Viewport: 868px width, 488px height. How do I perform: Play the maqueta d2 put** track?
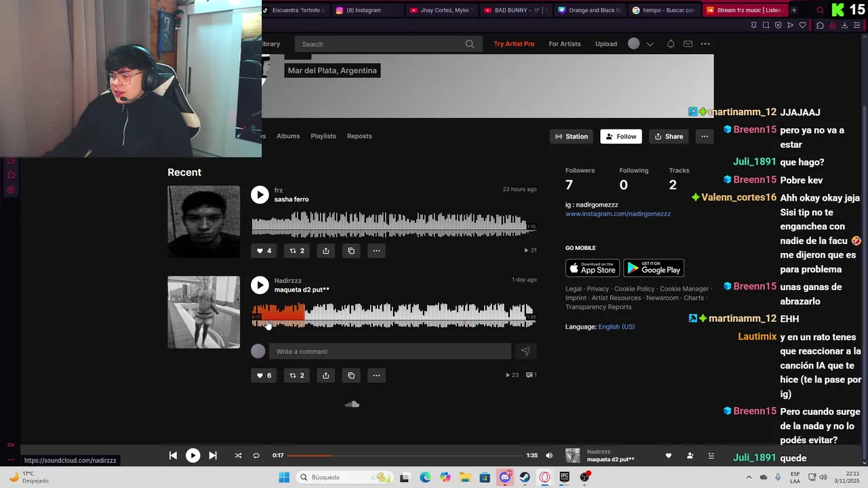(x=260, y=285)
